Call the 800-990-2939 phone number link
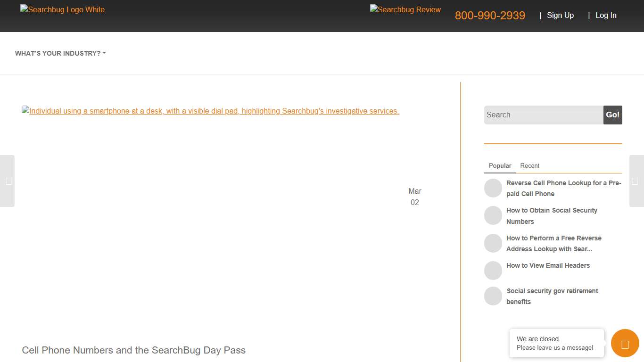This screenshot has width=644, height=362. click(490, 16)
